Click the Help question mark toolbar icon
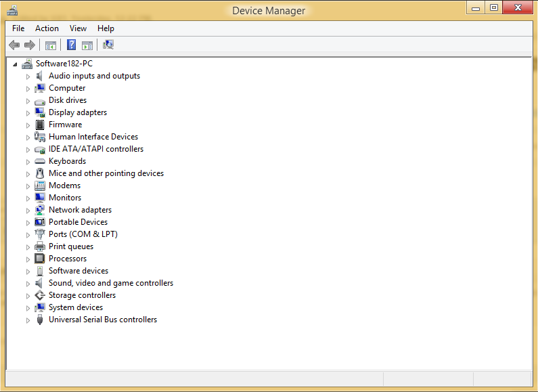 click(x=71, y=45)
